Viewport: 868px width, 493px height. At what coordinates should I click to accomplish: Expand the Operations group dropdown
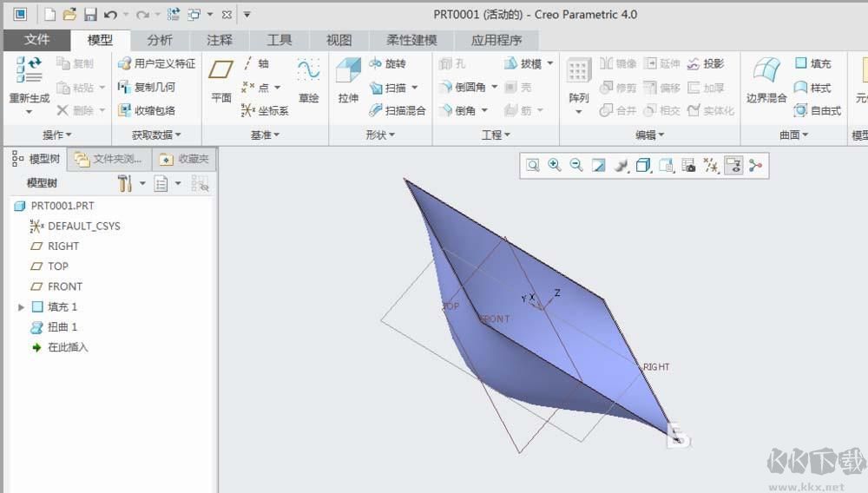pos(57,135)
